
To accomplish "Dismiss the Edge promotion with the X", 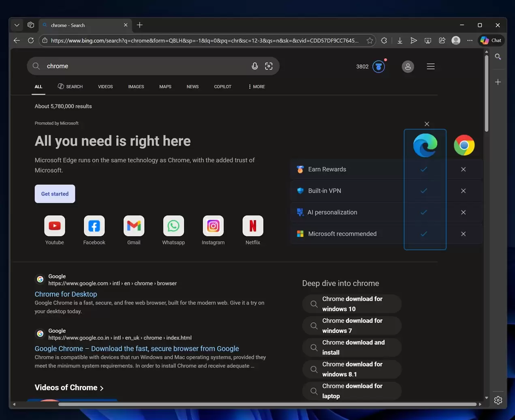I will pos(427,124).
